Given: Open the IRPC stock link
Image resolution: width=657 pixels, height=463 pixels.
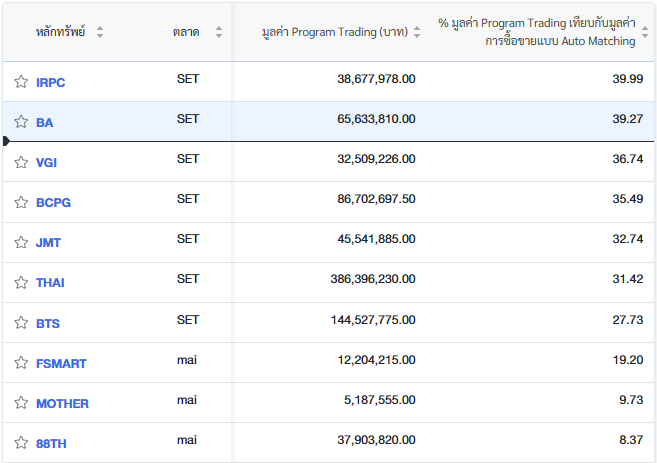Looking at the screenshot, I should point(50,82).
